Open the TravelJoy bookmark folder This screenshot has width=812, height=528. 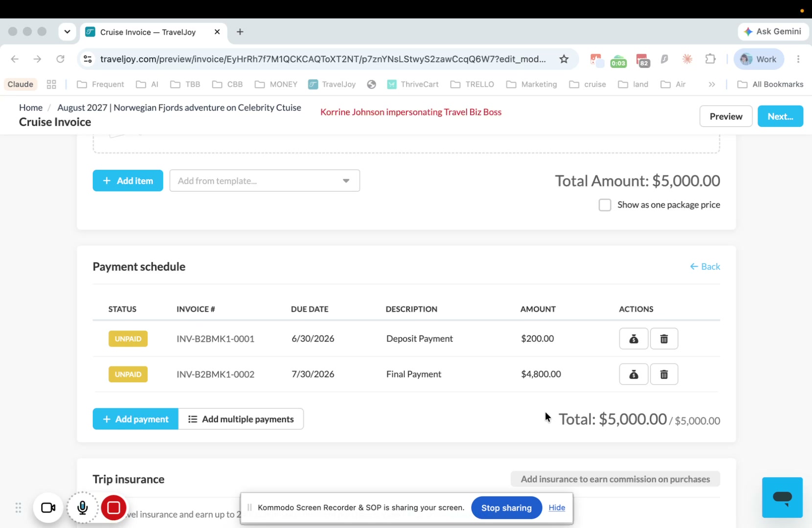(332, 85)
